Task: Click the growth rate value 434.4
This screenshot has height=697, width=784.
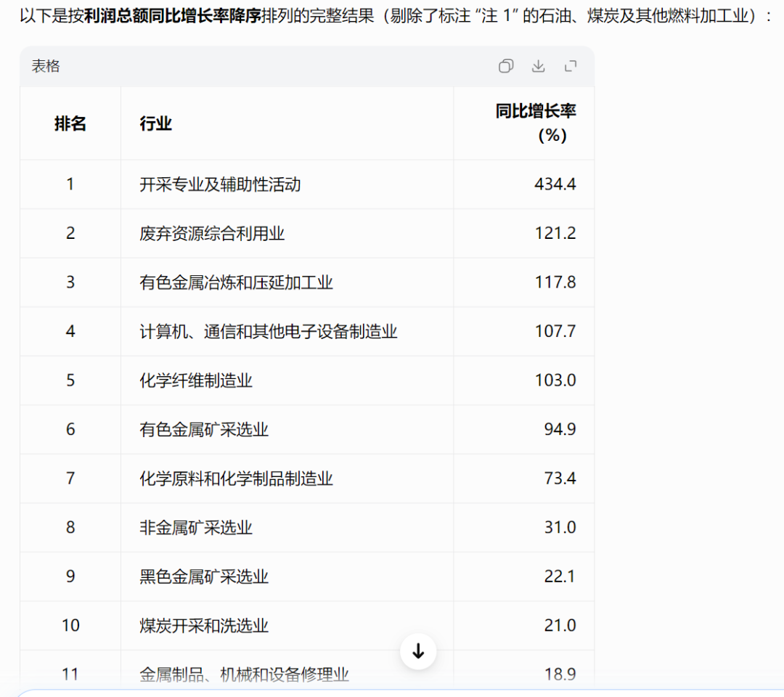Action: point(555,184)
